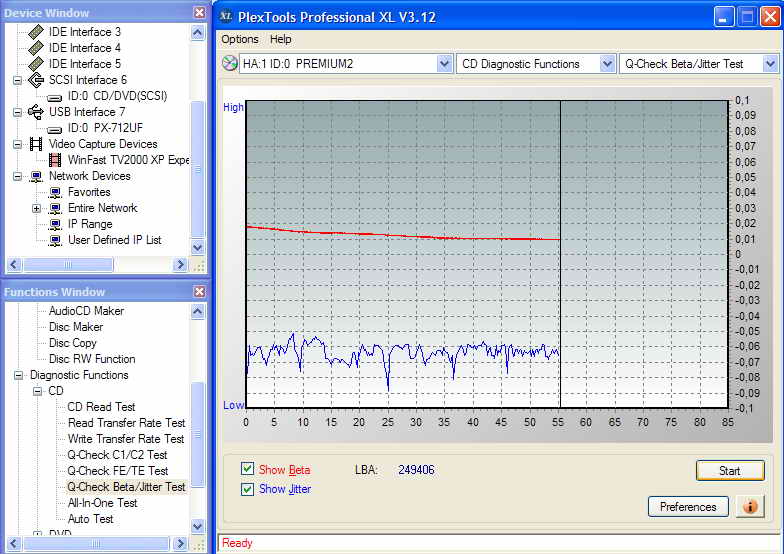784x554 pixels.
Task: Collapse the Video Capture Devices node
Action: tap(18, 144)
